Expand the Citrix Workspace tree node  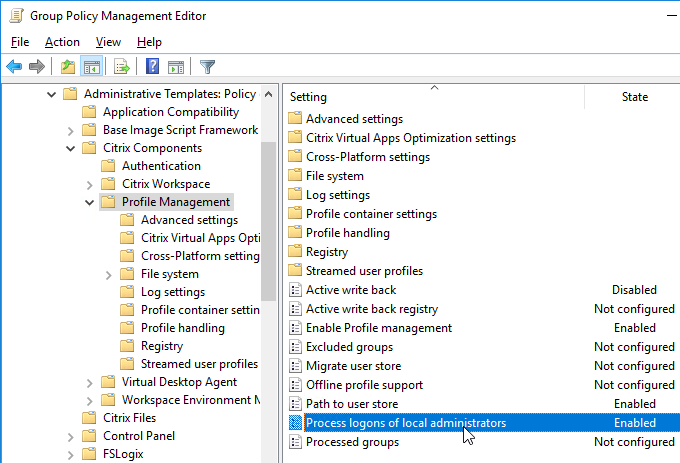pos(89,185)
